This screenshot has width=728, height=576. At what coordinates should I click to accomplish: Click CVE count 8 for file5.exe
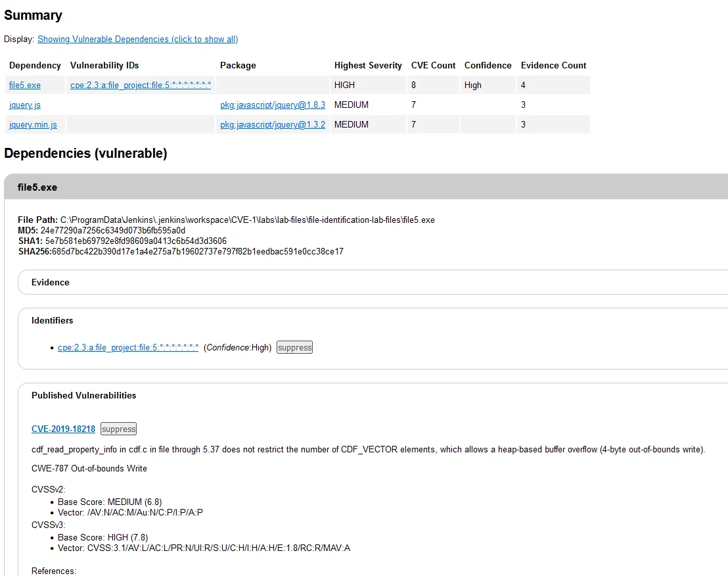pos(413,85)
